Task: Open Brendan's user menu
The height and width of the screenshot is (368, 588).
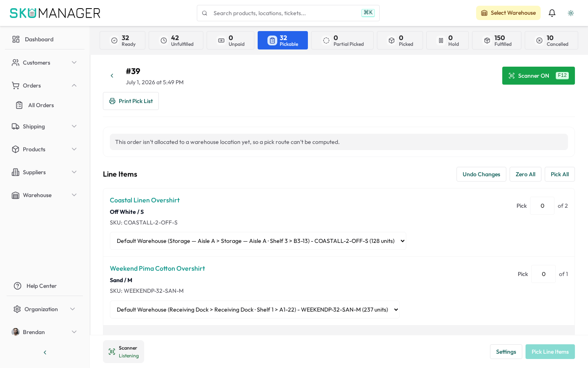Action: click(x=45, y=332)
